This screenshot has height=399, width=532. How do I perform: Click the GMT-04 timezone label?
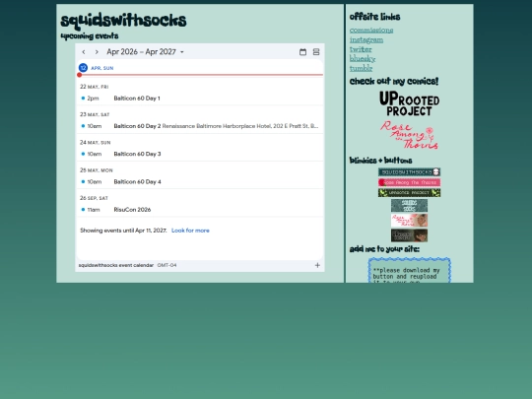166,265
